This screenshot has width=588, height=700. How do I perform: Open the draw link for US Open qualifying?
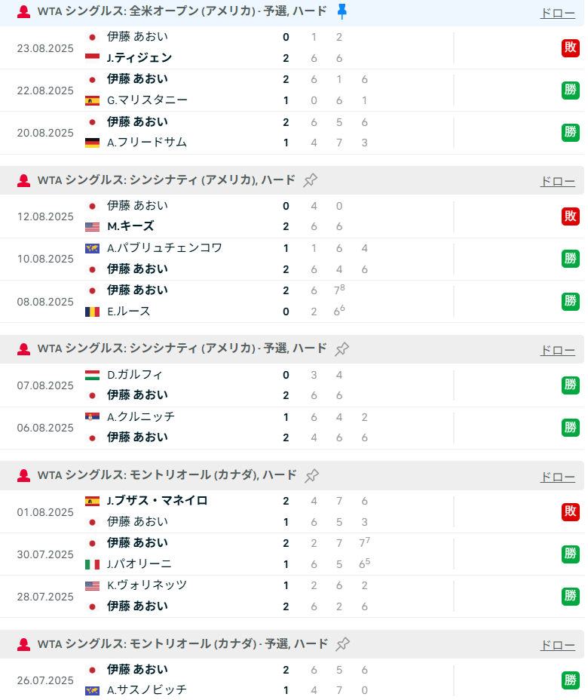click(x=557, y=13)
